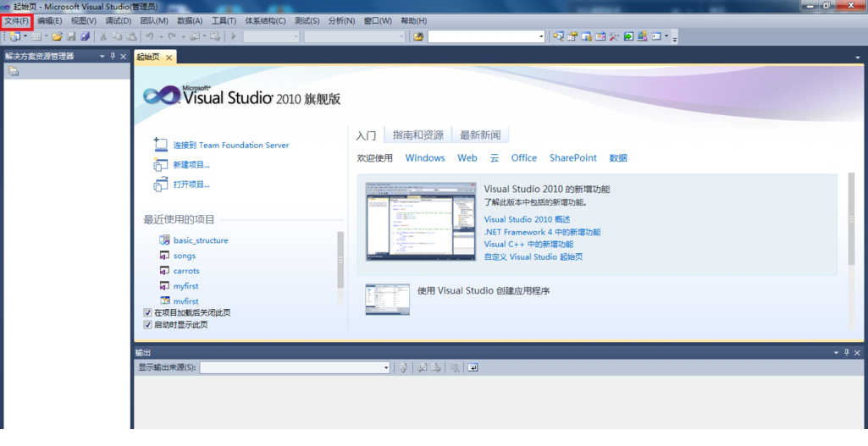
Task: Toggle 'Close page after project load' checkbox
Action: click(x=147, y=312)
